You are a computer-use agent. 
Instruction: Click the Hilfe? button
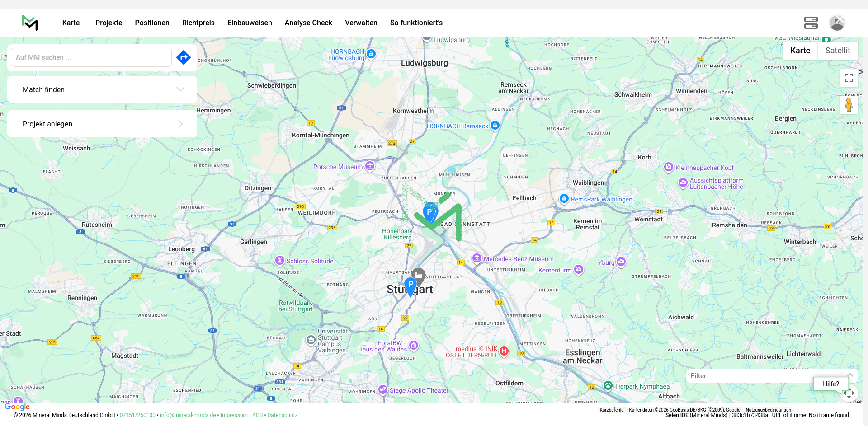(x=830, y=384)
